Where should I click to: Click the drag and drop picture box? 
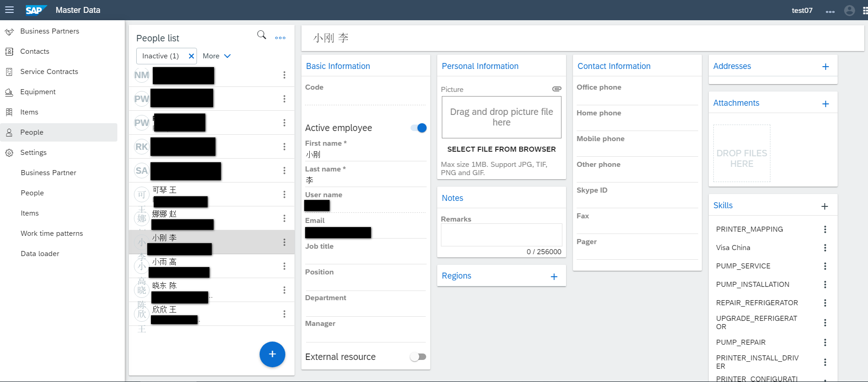pyautogui.click(x=502, y=117)
